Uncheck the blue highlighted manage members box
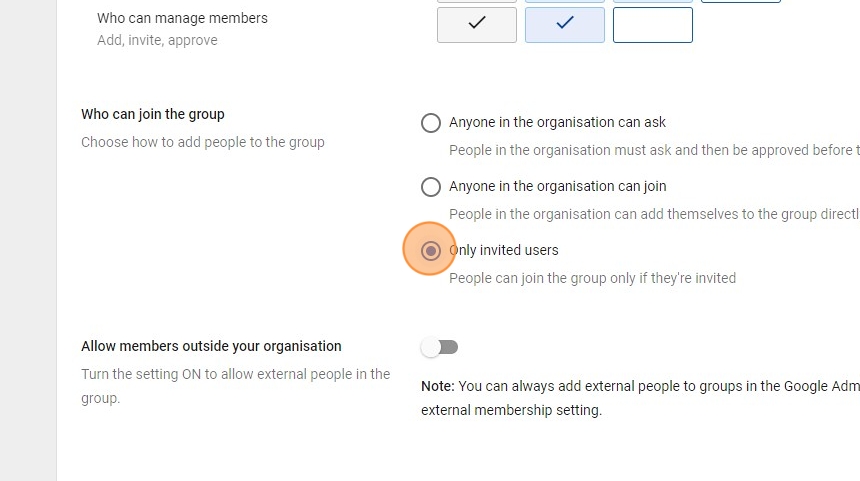The image size is (860, 481). pyautogui.click(x=565, y=25)
